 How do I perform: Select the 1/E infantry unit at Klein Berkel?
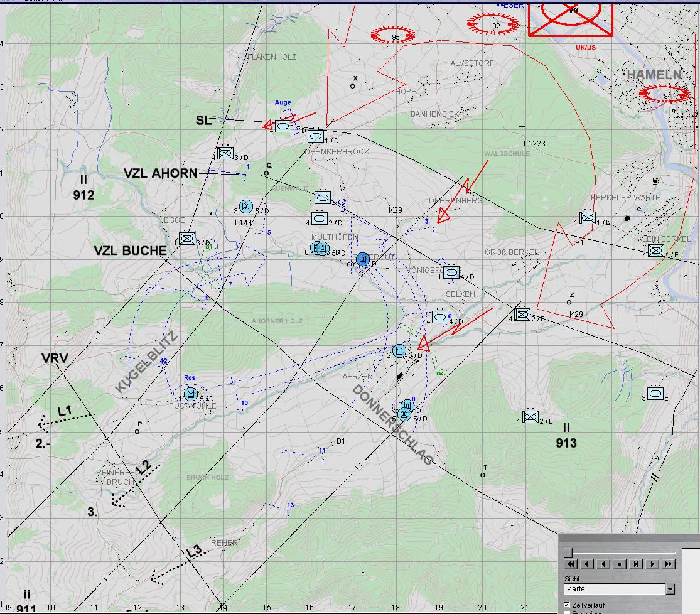coord(656,250)
